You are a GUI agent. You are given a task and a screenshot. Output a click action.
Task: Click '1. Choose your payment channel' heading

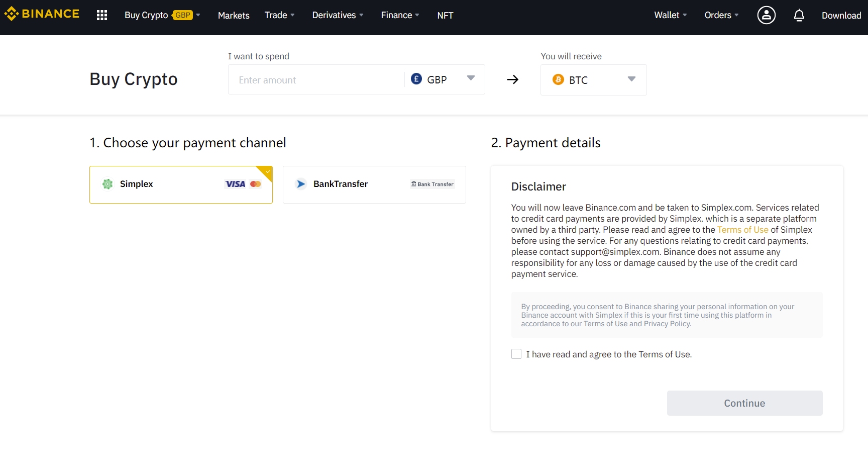click(188, 143)
